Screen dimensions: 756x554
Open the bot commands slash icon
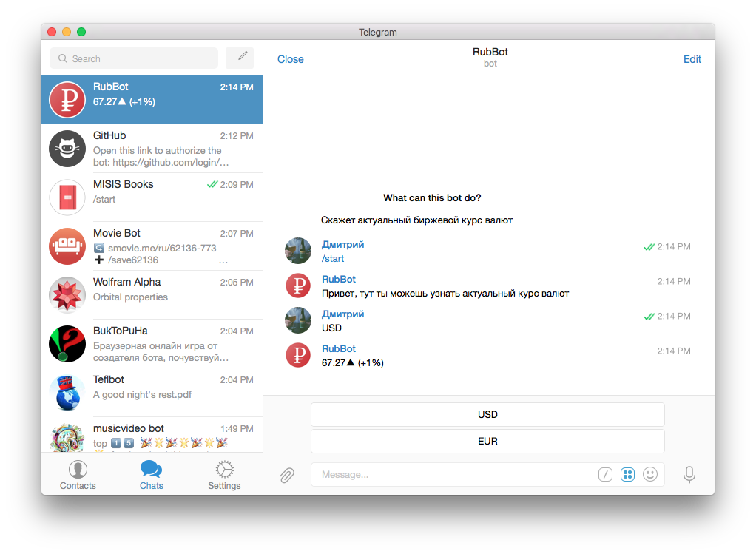coord(605,474)
